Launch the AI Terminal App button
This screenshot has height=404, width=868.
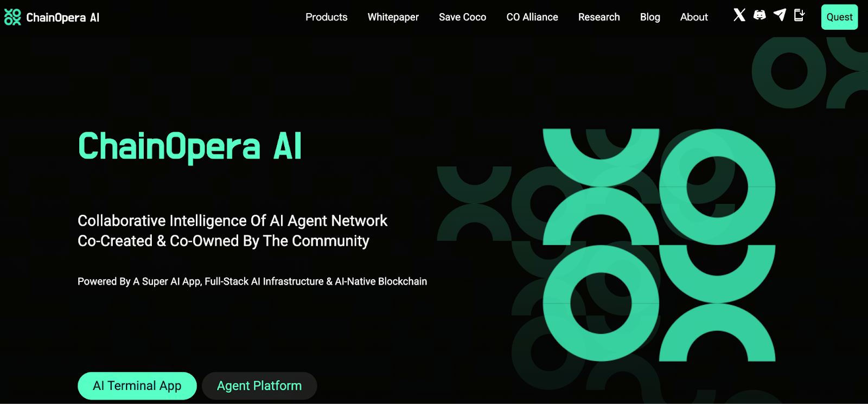(137, 386)
